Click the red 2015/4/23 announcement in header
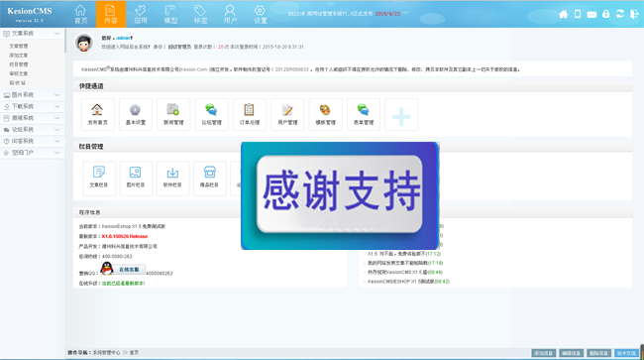The image size is (644, 360). [387, 14]
